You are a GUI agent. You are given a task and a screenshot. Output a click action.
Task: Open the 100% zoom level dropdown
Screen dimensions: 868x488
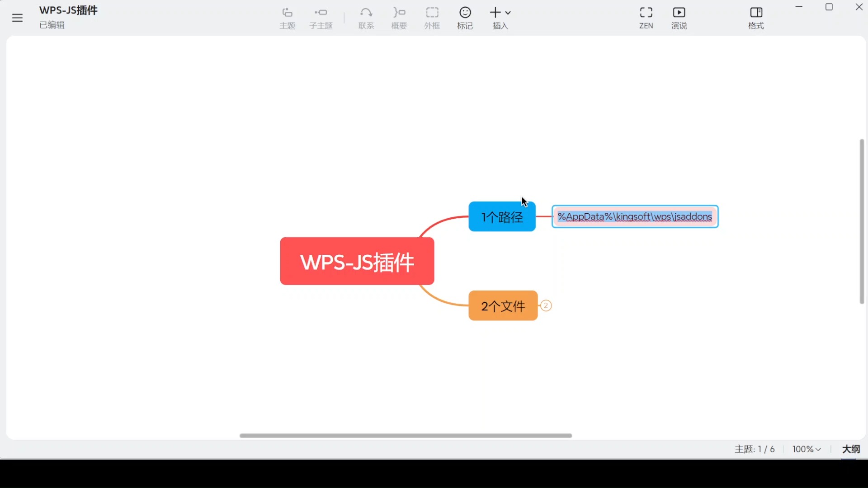(x=807, y=449)
